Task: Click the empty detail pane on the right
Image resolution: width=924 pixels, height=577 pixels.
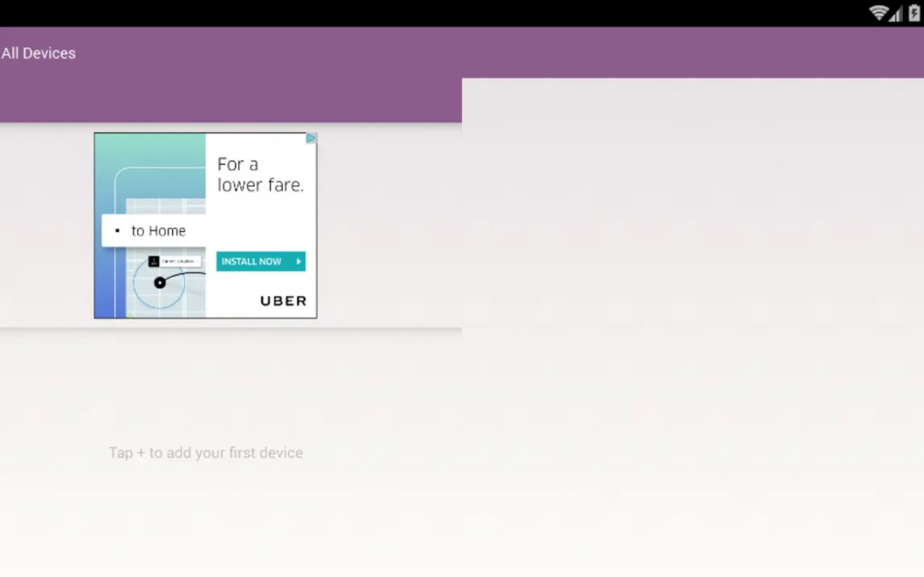Action: click(x=692, y=322)
